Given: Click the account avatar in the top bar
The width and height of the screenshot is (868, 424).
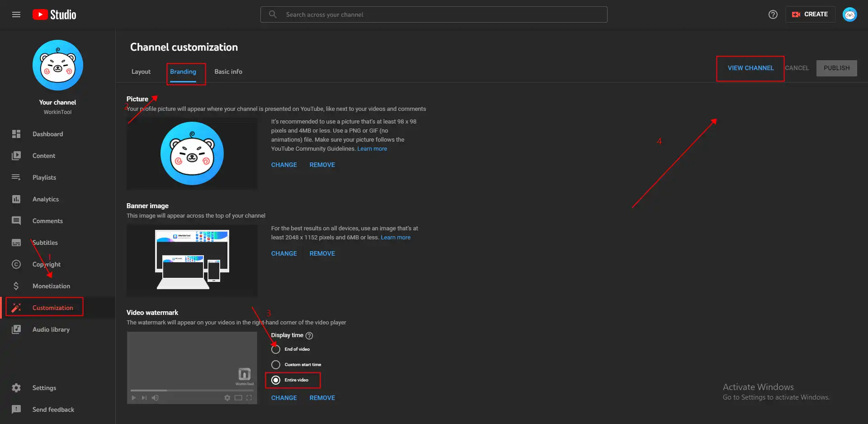Looking at the screenshot, I should tap(850, 14).
